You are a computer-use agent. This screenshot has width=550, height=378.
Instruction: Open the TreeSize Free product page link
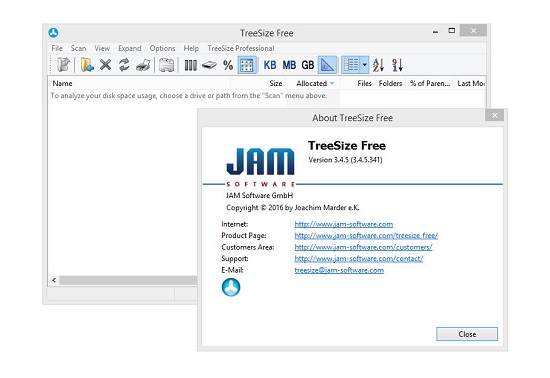tap(366, 236)
